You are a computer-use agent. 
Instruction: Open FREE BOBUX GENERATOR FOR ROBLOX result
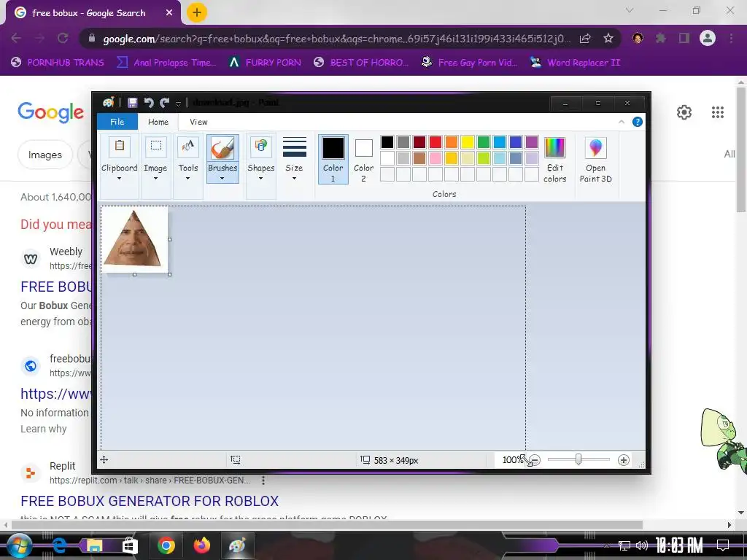[150, 501]
